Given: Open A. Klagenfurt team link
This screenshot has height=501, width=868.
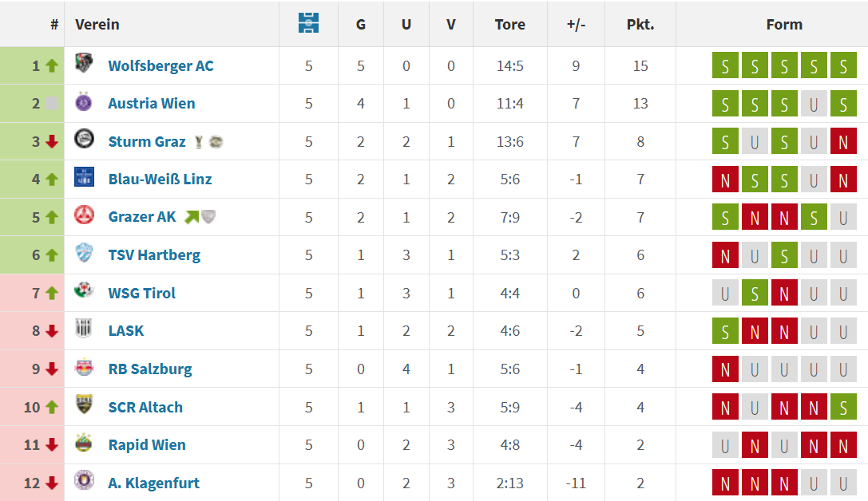Looking at the screenshot, I should [x=154, y=483].
